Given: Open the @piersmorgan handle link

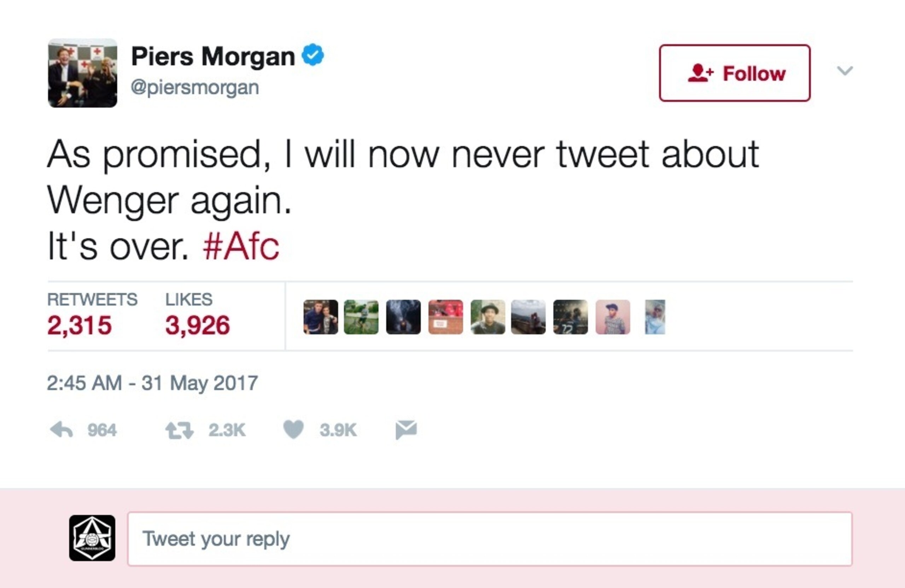Looking at the screenshot, I should pyautogui.click(x=195, y=87).
